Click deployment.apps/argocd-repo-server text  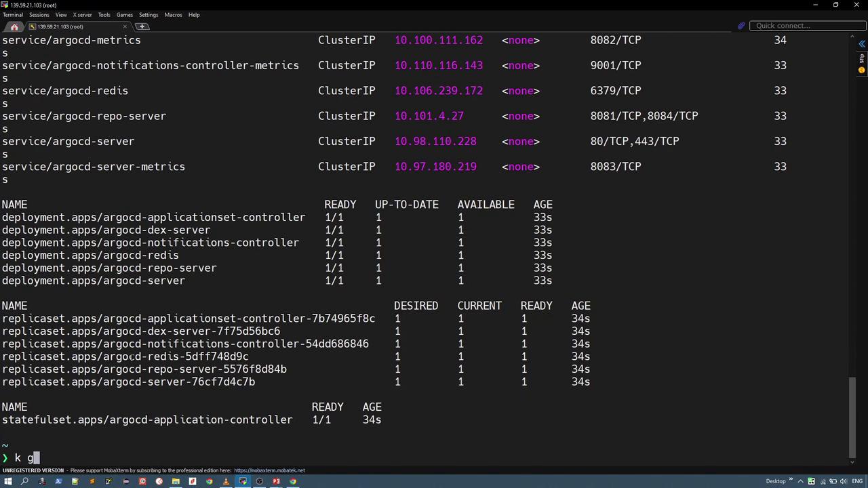pos(109,268)
